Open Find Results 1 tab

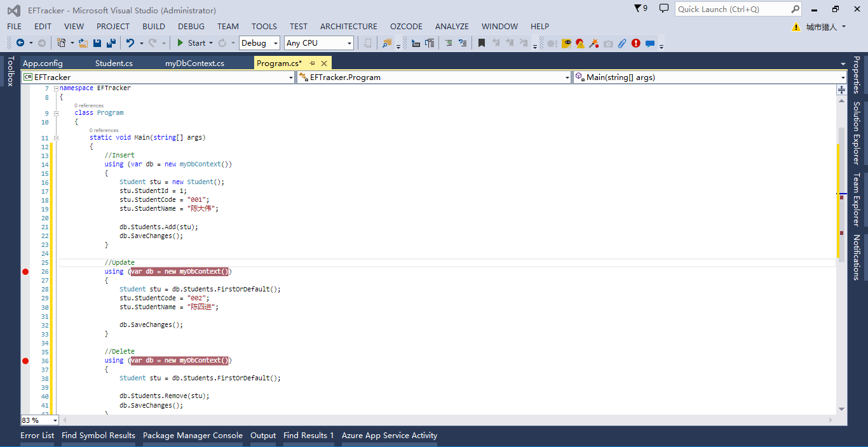tap(309, 436)
